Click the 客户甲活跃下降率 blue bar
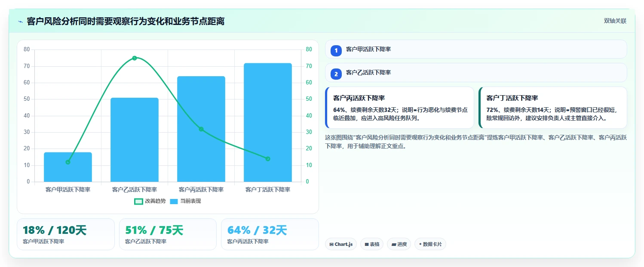The image size is (644, 267). coord(68,167)
